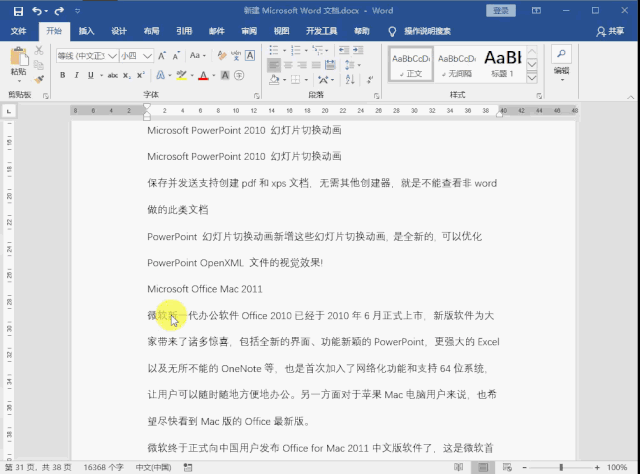Image resolution: width=640 pixels, height=474 pixels.
Task: Click the Share button
Action: (x=610, y=31)
